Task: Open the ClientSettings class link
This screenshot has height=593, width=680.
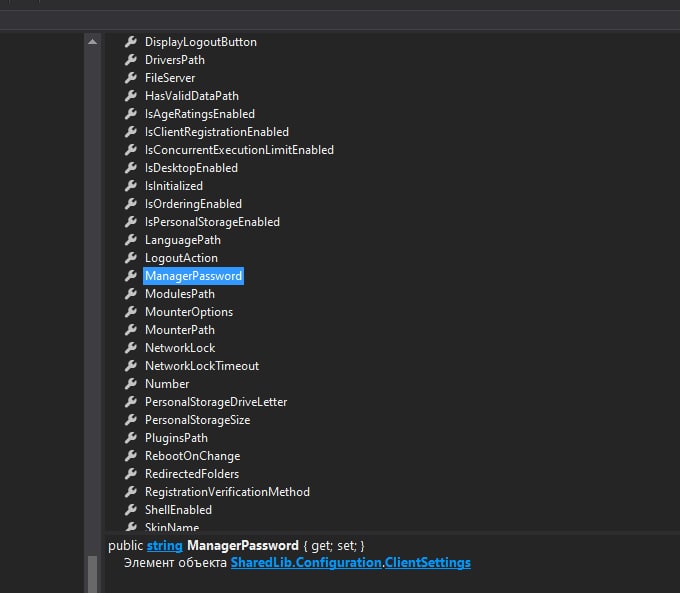Action: (428, 563)
